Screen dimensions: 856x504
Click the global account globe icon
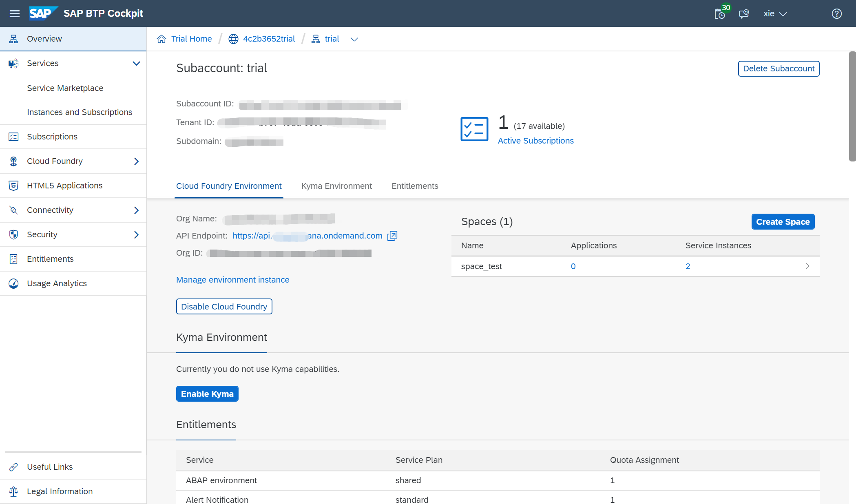[x=233, y=39]
